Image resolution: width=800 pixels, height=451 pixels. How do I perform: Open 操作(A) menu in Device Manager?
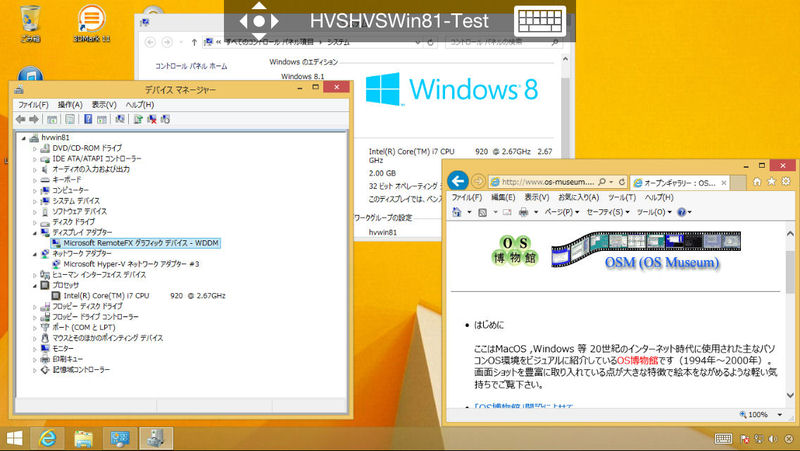70,105
